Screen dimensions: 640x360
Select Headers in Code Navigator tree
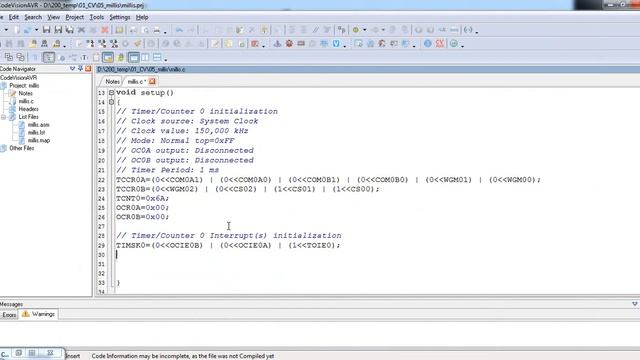pyautogui.click(x=28, y=109)
